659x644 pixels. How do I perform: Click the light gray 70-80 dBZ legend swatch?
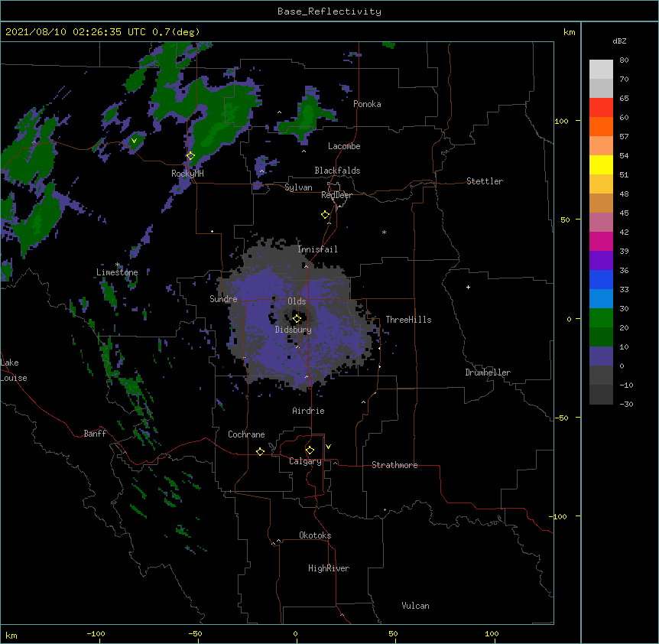point(601,69)
